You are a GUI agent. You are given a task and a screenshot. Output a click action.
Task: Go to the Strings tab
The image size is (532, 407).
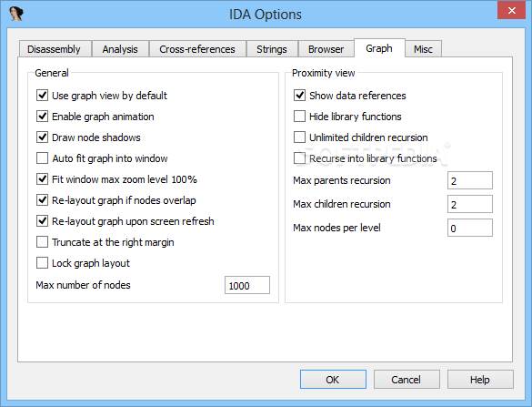coord(272,49)
